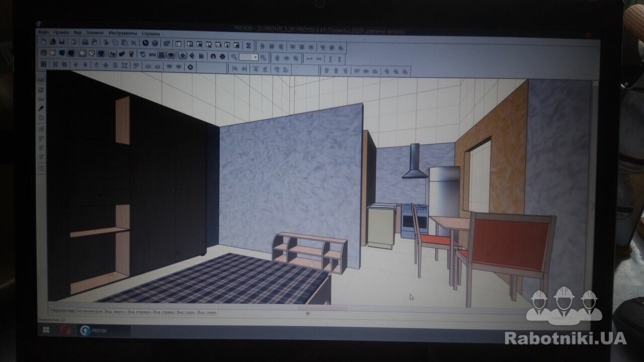This screenshot has height=362, width=644.
Task: Click the Cut scissors icon
Action: pos(106,42)
